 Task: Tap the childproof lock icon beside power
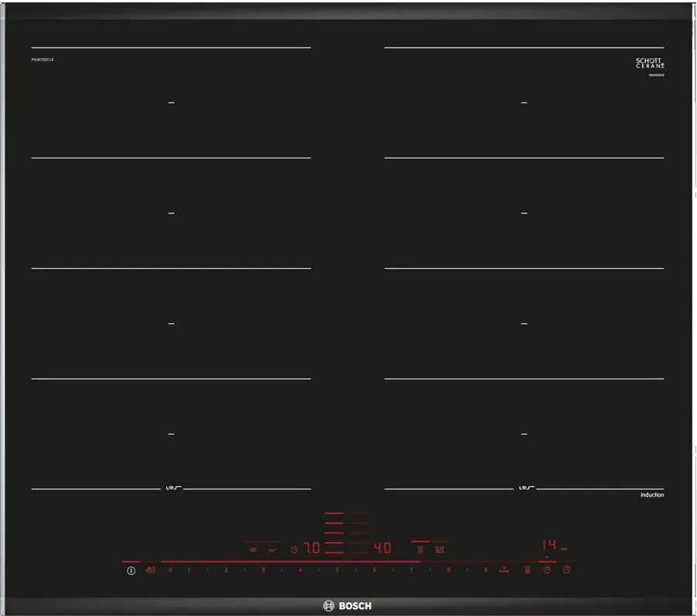(150, 570)
